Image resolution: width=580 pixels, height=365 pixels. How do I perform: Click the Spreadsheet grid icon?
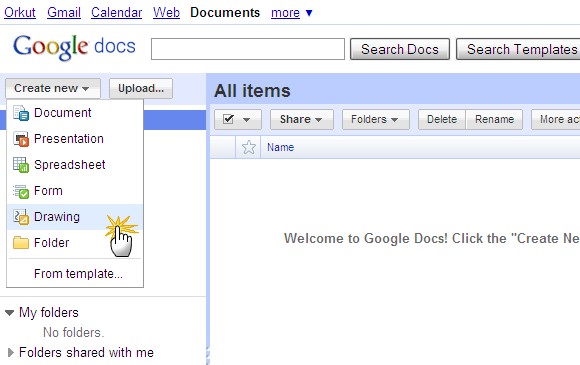click(21, 165)
